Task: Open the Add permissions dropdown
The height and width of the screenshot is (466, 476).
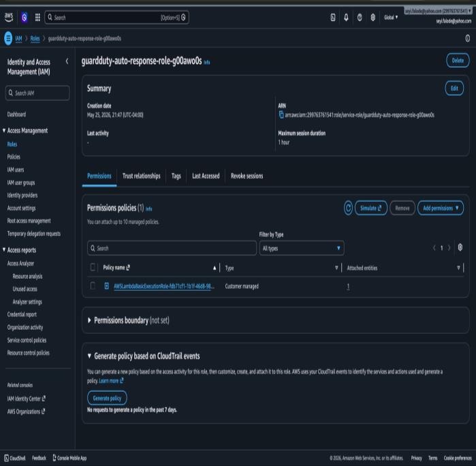Action: click(441, 208)
